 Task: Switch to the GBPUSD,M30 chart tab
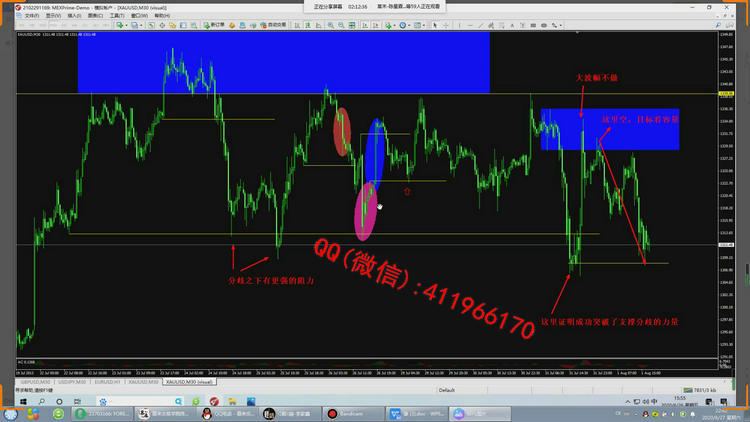(36, 382)
